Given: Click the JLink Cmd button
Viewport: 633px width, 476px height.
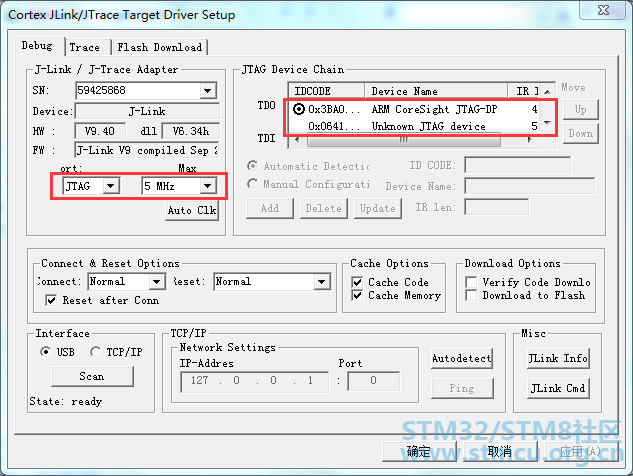Looking at the screenshot, I should coord(559,388).
